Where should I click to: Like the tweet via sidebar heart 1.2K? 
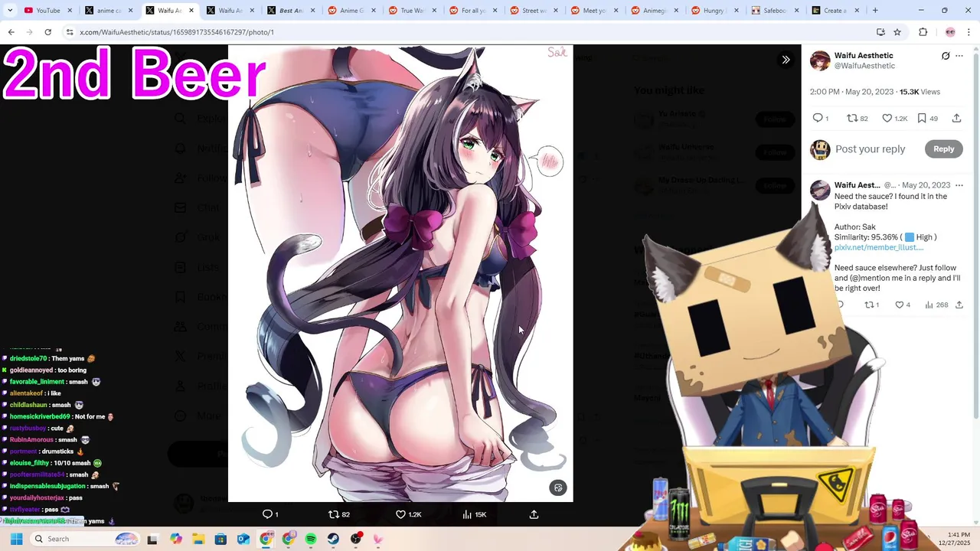point(894,118)
